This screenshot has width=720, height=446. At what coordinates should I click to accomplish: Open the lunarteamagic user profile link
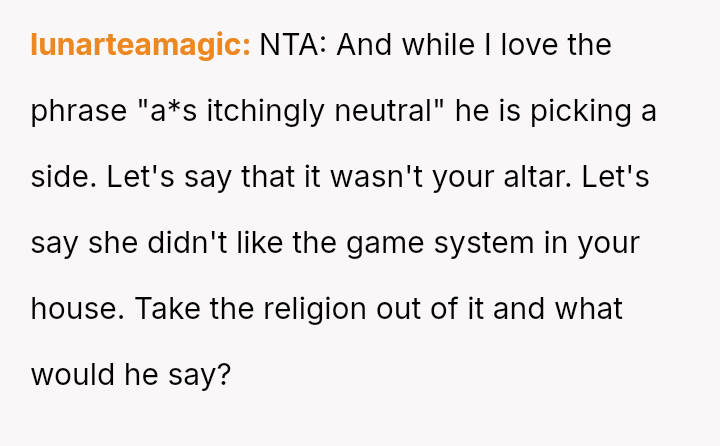[x=140, y=45]
